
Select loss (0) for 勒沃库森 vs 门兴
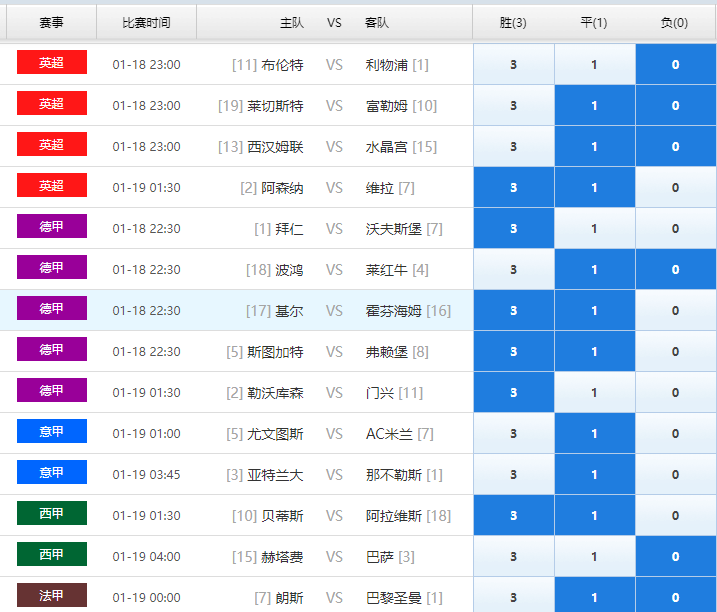(x=675, y=392)
